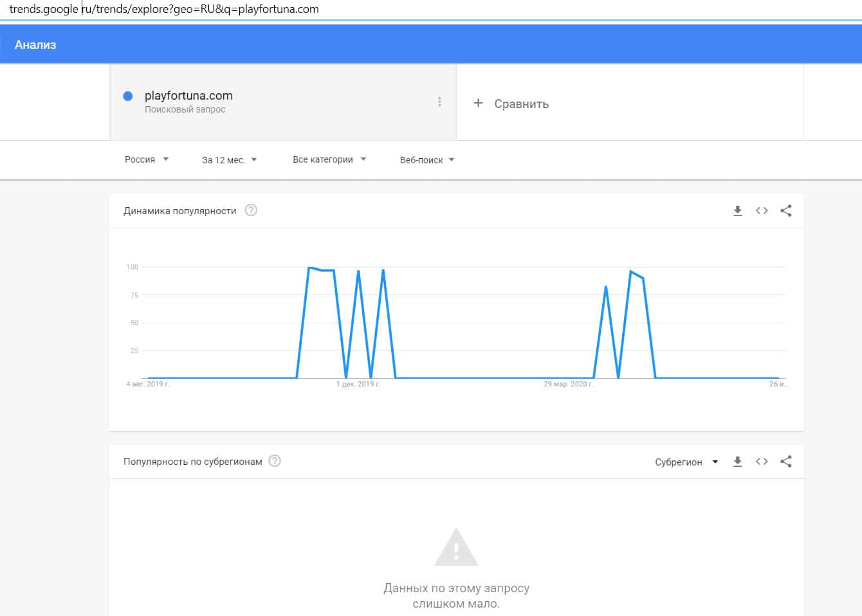Click the Динамика популярности heading
The width and height of the screenshot is (862, 616).
pyautogui.click(x=180, y=211)
